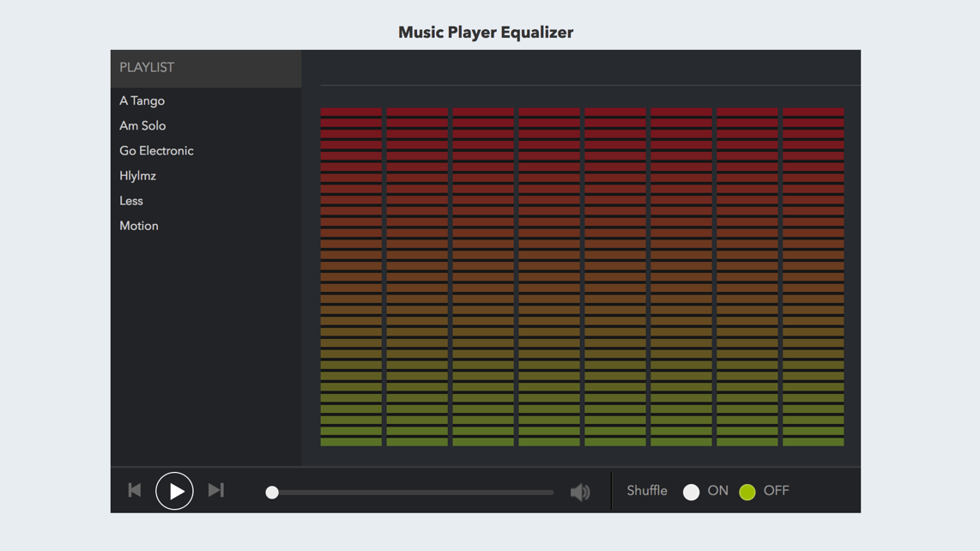Choose "Go Electronic" from the playlist
The height and width of the screenshot is (551, 980).
click(156, 151)
